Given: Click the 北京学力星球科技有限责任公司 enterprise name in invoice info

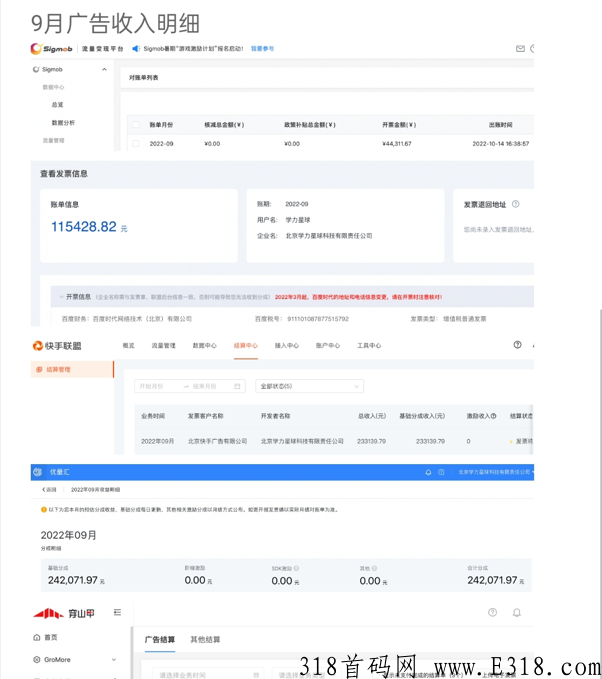Looking at the screenshot, I should coord(329,236).
